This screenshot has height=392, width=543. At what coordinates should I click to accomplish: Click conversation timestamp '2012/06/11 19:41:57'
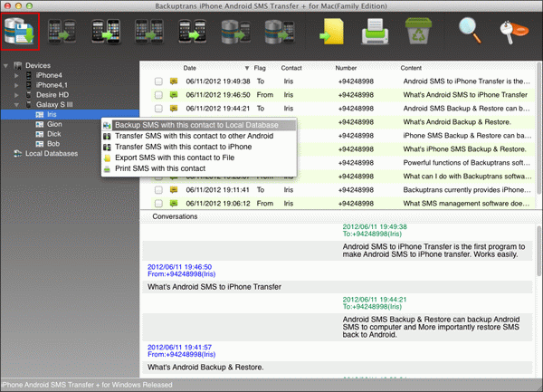click(x=179, y=347)
